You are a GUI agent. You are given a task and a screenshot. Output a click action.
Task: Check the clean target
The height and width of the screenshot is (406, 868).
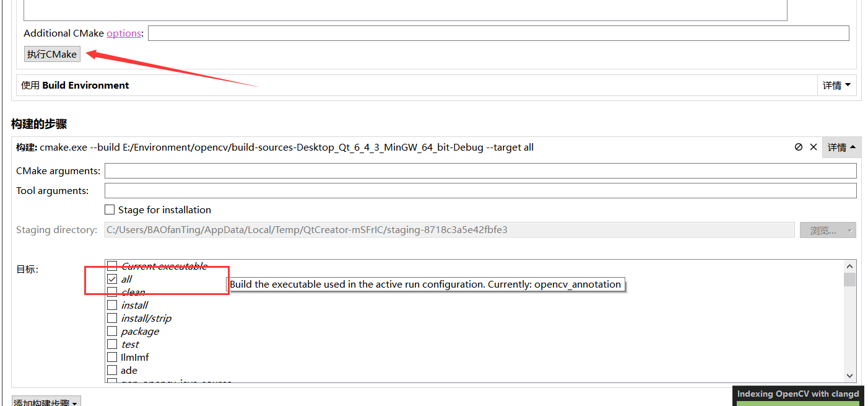coord(112,292)
